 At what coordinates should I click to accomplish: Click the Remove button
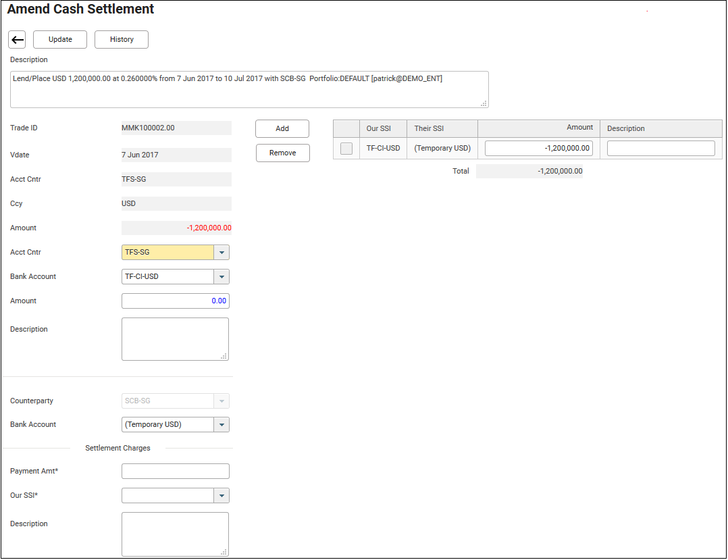282,153
